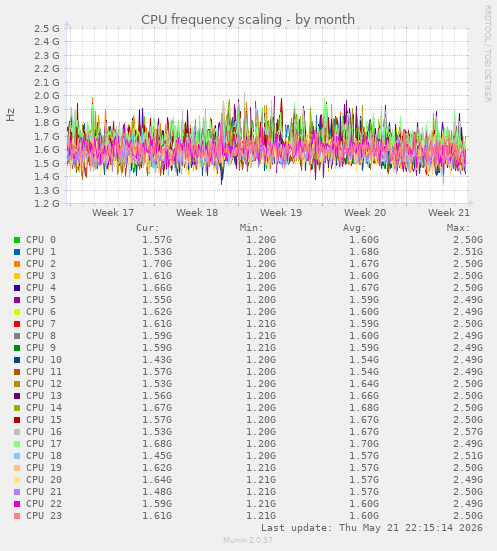The width and height of the screenshot is (497, 551).
Task: Click CPU 16 max value 2.57G
Action: 468,432
